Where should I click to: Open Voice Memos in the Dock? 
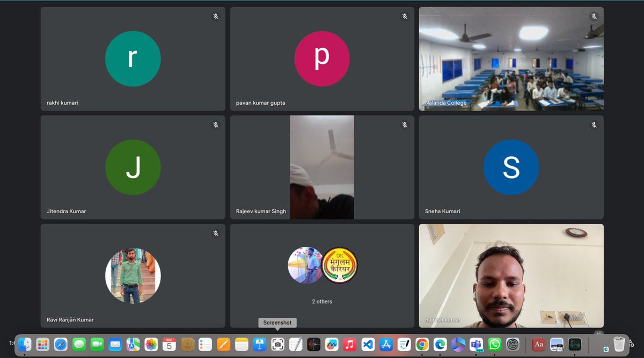(313, 344)
